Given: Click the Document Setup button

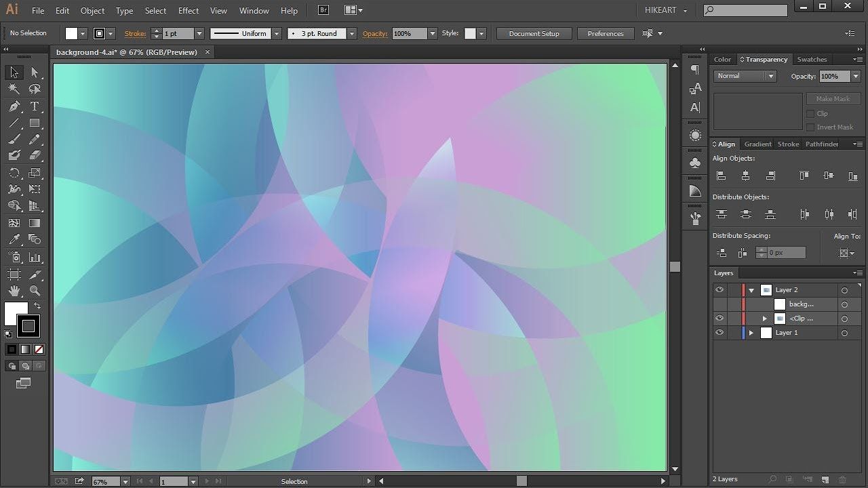Looking at the screenshot, I should pyautogui.click(x=534, y=33).
